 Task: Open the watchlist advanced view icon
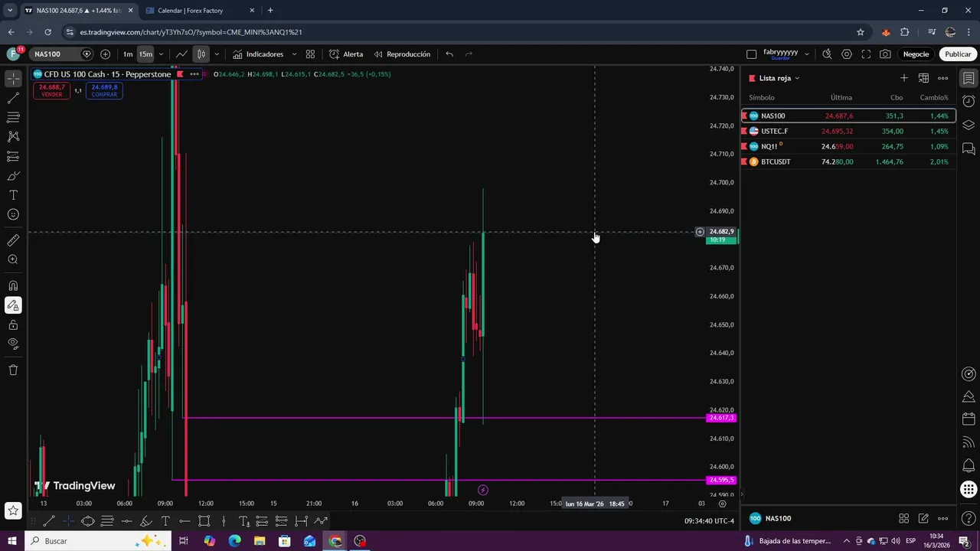(x=923, y=78)
